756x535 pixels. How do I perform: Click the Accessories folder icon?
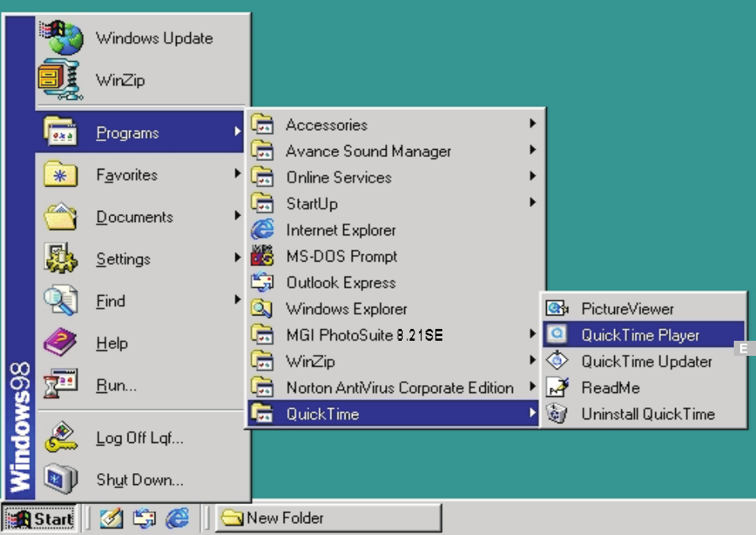pyautogui.click(x=262, y=124)
